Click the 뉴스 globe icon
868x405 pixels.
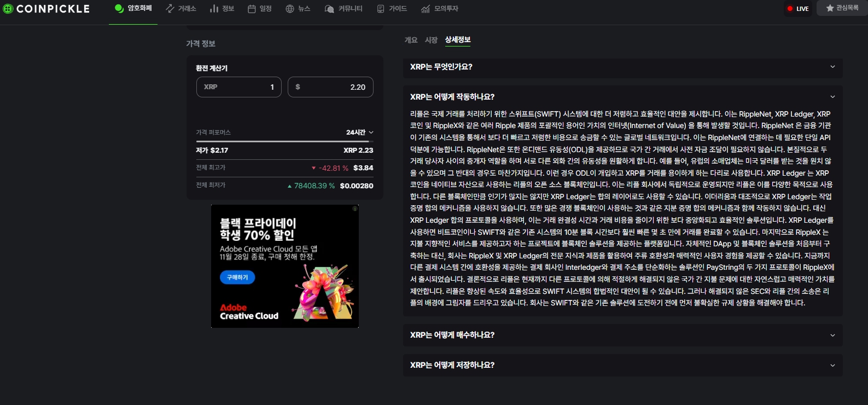coord(290,9)
